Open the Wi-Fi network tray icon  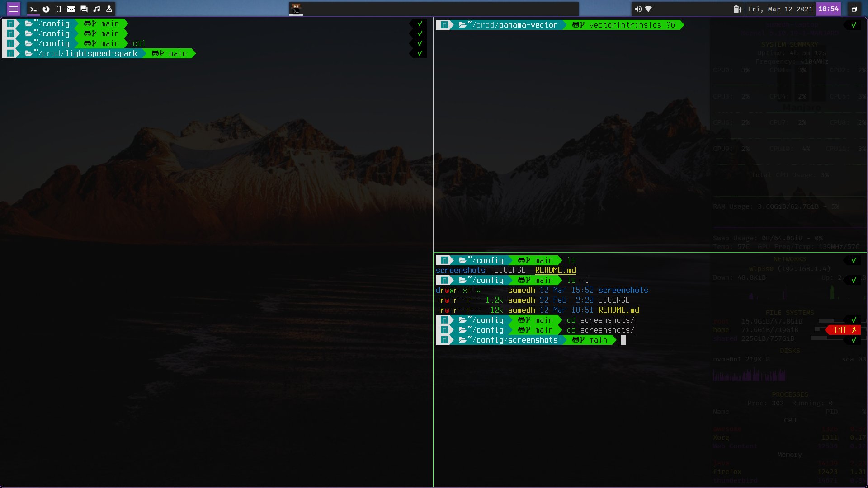[648, 9]
